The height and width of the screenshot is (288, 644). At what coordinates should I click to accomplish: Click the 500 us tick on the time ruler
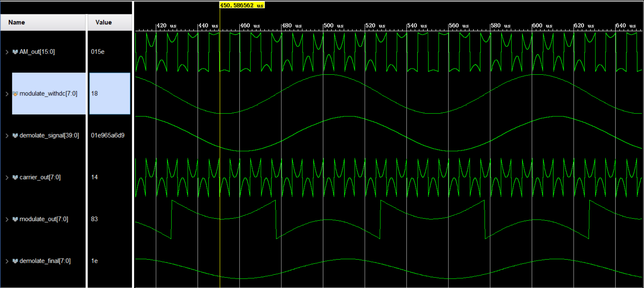(x=334, y=26)
